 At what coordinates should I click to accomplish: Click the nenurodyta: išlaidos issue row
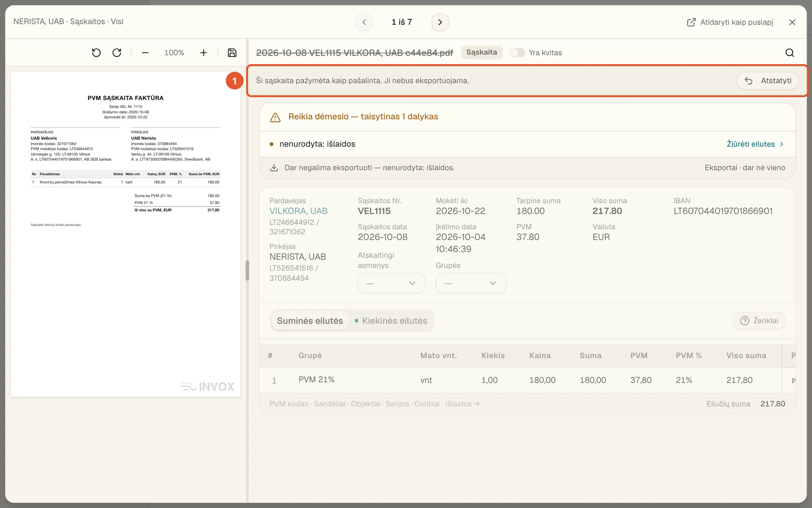(x=527, y=144)
